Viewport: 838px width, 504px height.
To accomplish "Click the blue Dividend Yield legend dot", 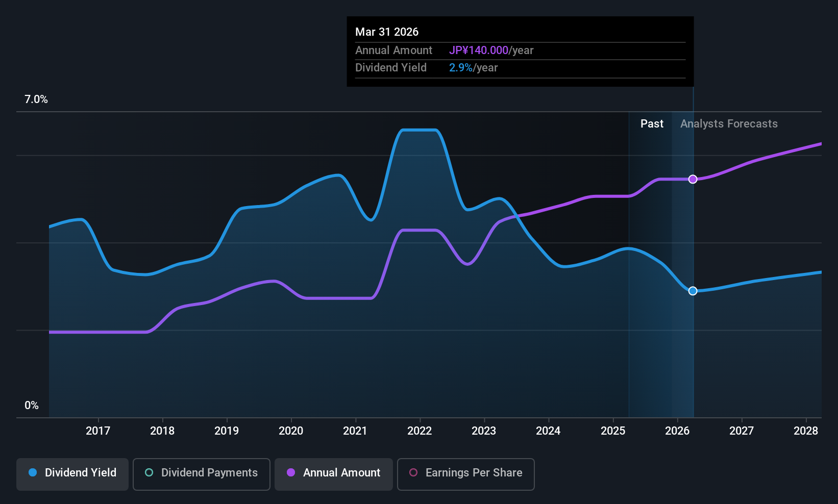I will (33, 473).
